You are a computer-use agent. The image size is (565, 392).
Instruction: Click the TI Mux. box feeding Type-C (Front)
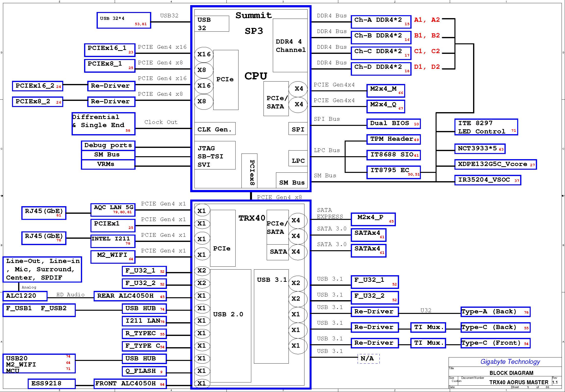(x=428, y=343)
